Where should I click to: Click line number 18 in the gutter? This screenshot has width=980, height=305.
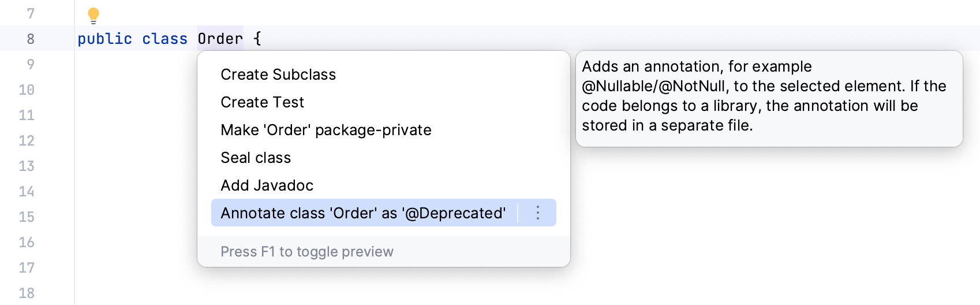click(x=27, y=293)
